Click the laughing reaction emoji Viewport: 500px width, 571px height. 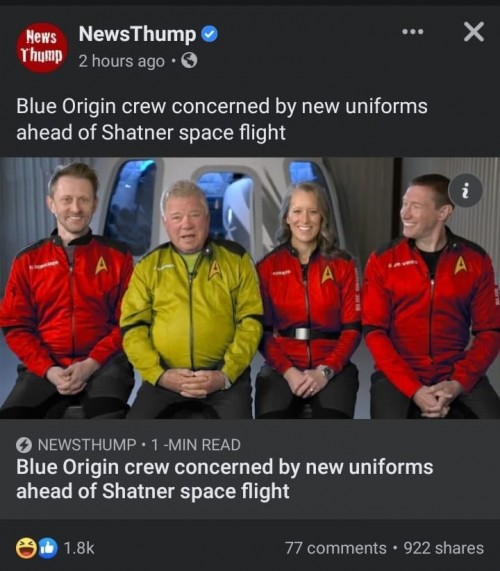26,548
